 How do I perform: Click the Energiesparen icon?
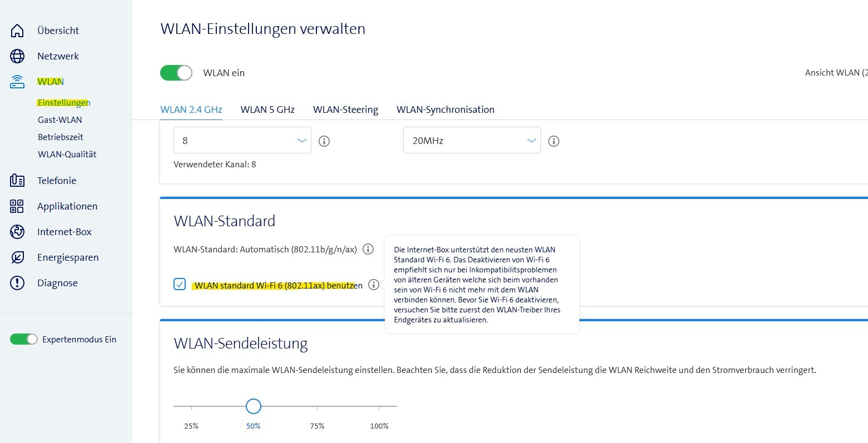(17, 257)
